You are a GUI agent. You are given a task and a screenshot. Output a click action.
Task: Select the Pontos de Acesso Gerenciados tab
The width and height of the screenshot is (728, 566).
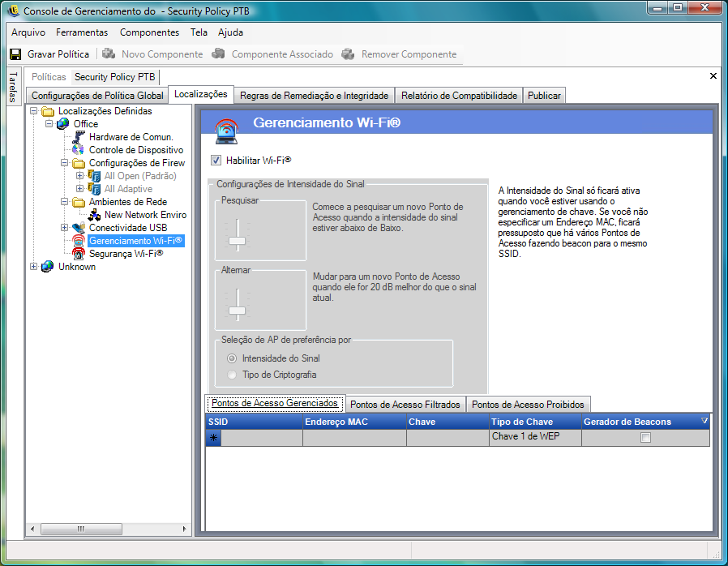pos(275,403)
